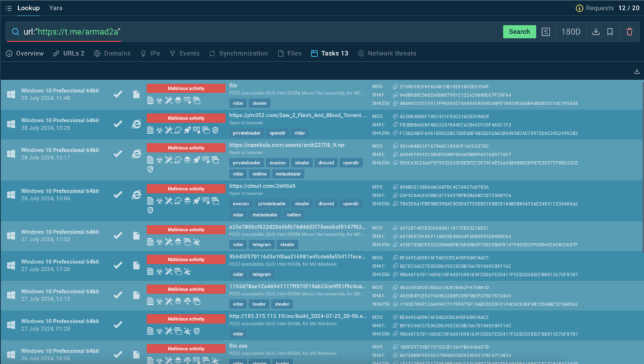Click the bookmark icon in search bar
This screenshot has width=644, height=364.
610,31
